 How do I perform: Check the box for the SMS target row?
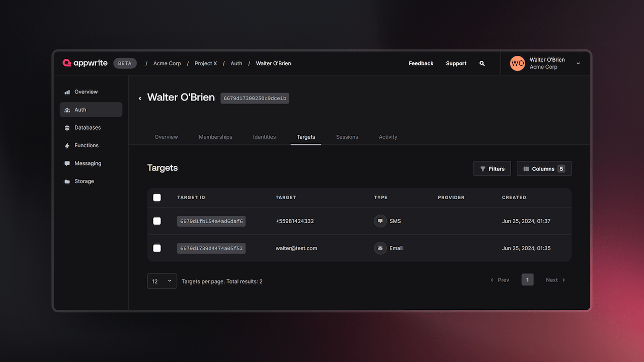tap(157, 221)
